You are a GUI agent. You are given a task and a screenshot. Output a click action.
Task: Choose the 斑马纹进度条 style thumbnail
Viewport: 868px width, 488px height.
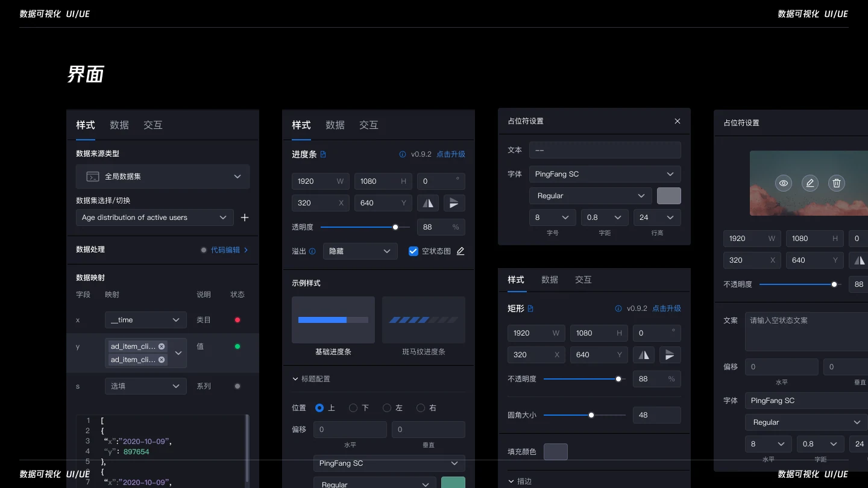click(424, 320)
